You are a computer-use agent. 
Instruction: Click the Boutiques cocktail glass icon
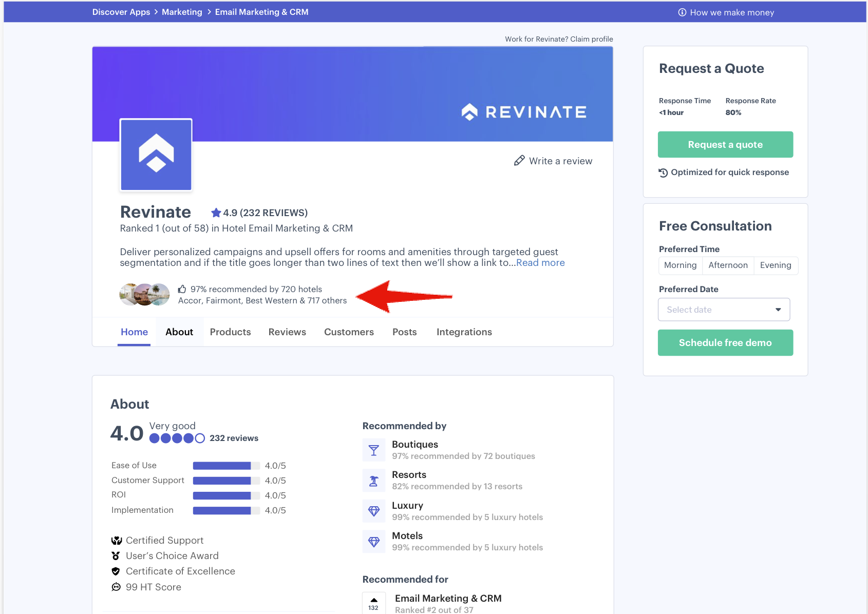[374, 450]
